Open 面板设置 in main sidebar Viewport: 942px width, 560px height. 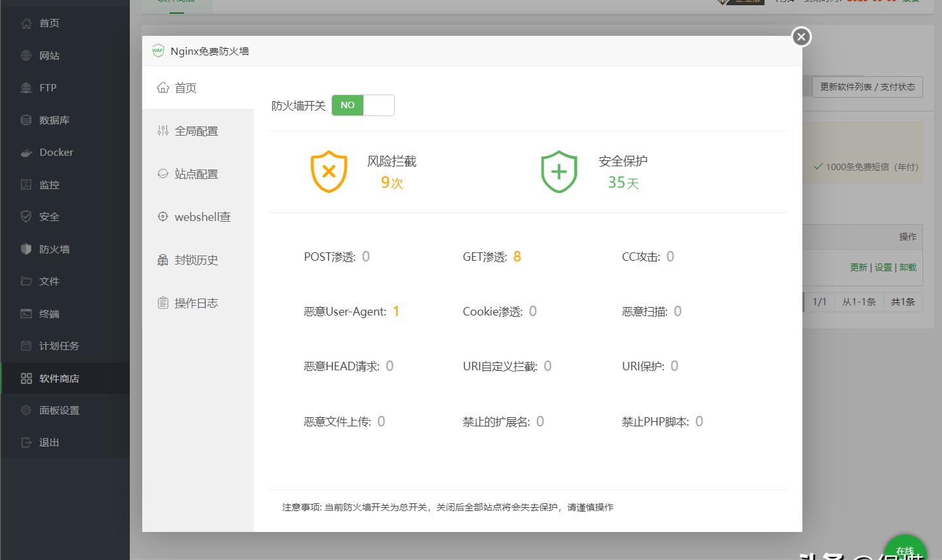click(x=65, y=410)
